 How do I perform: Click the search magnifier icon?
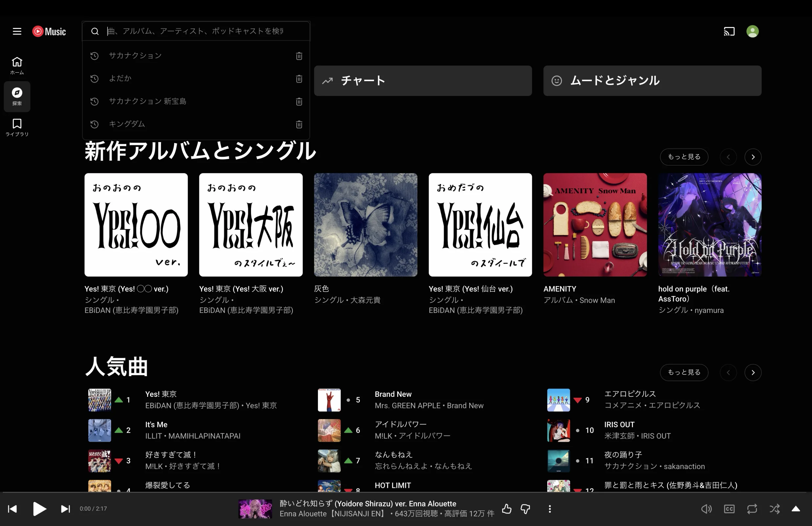(x=95, y=32)
